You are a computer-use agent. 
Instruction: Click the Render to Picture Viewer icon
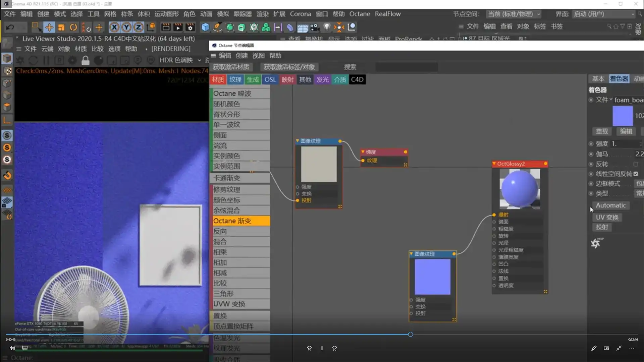(178, 27)
